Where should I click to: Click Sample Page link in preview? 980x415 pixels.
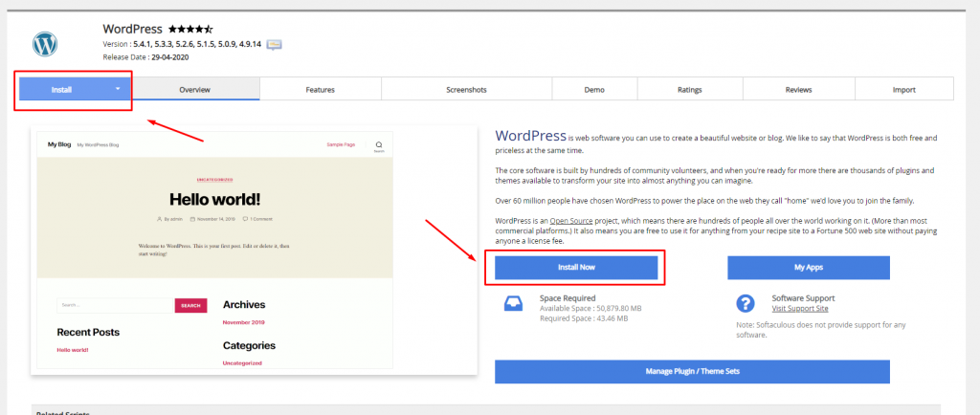pos(341,144)
